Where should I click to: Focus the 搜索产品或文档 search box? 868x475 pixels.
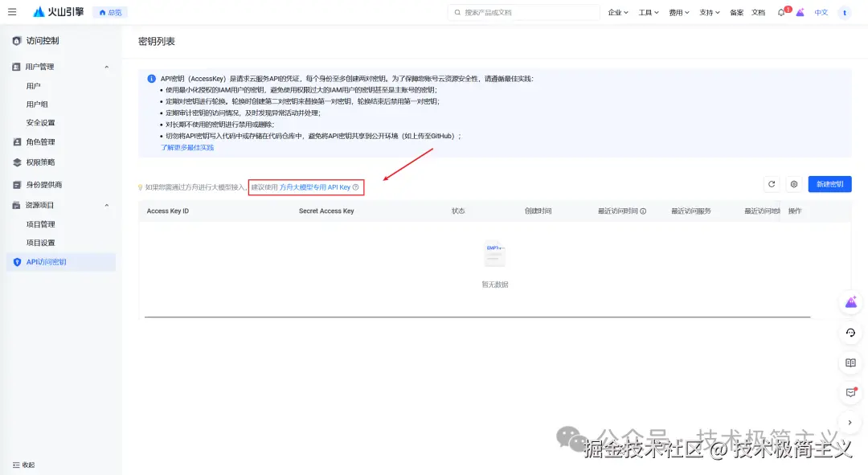coord(524,12)
